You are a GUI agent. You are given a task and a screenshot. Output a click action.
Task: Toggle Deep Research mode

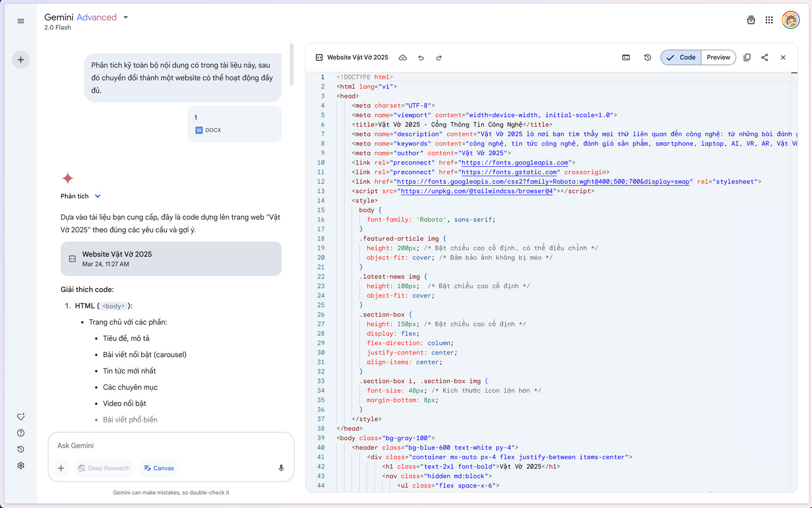tap(104, 468)
